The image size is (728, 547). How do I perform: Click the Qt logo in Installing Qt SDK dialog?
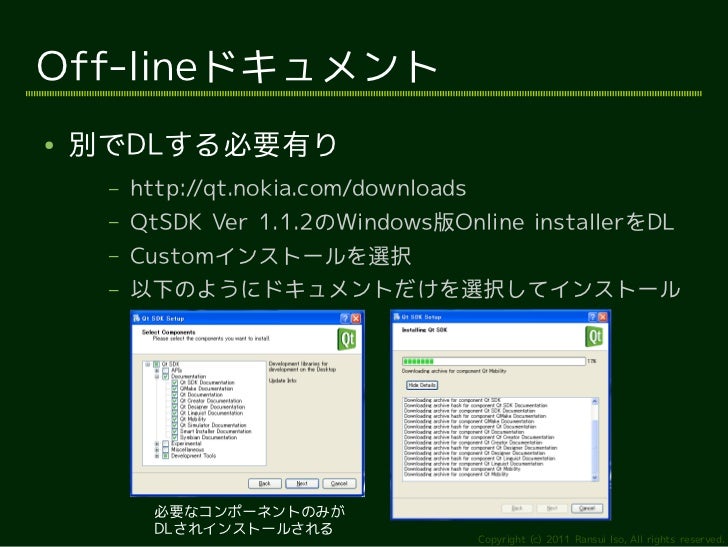pos(594,336)
